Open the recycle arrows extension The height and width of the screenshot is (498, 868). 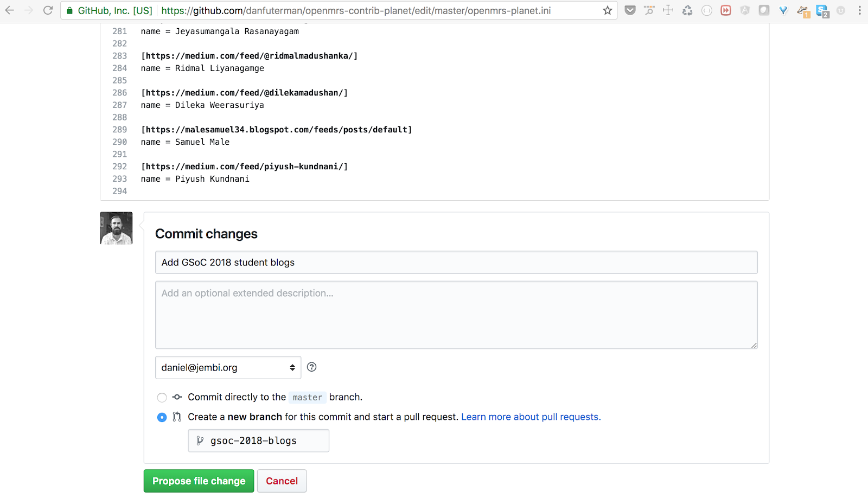pos(687,10)
